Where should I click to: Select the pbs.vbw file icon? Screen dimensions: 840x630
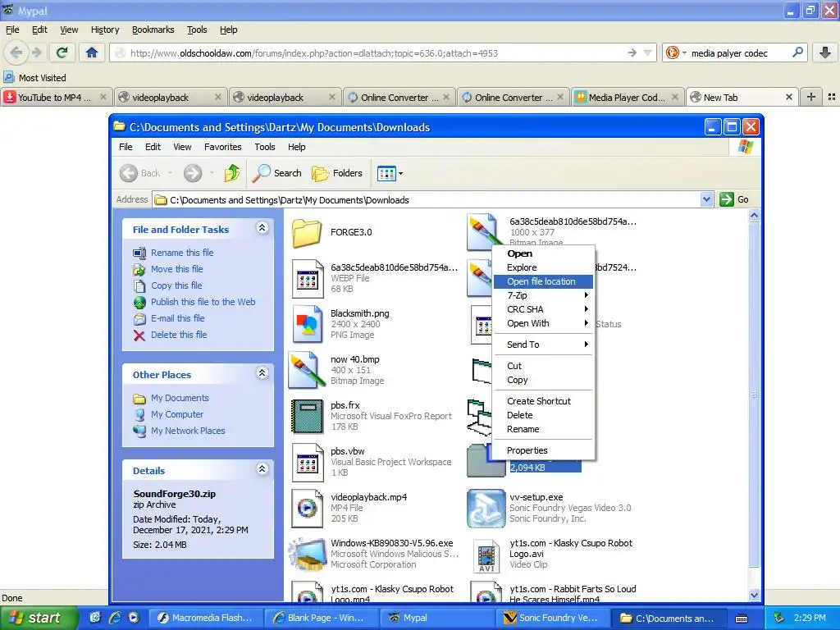[307, 463]
